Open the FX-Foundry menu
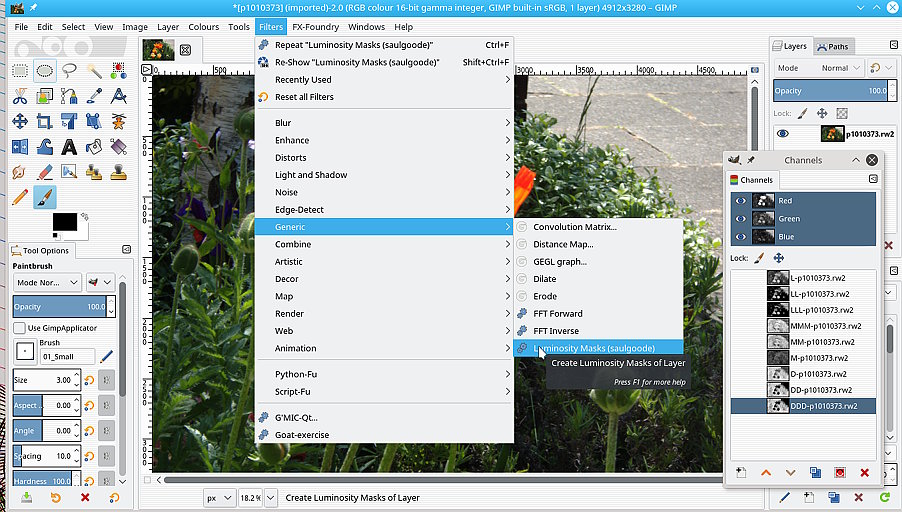The width and height of the screenshot is (902, 512). 315,27
